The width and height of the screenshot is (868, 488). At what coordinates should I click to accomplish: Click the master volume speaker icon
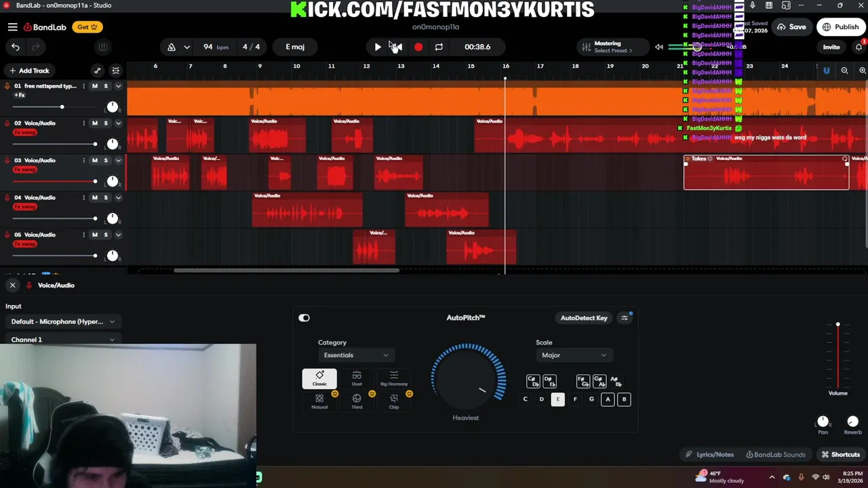tap(659, 47)
